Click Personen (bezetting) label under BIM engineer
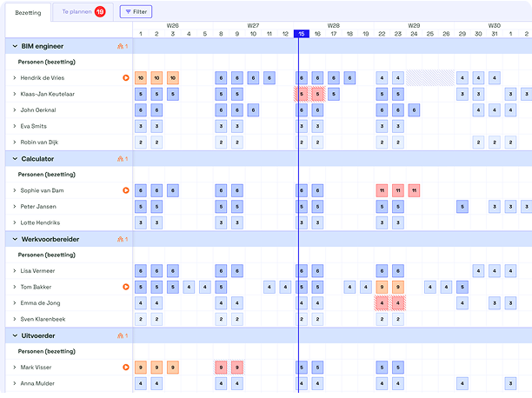Image resolution: width=532 pixels, height=398 pixels. [46, 62]
